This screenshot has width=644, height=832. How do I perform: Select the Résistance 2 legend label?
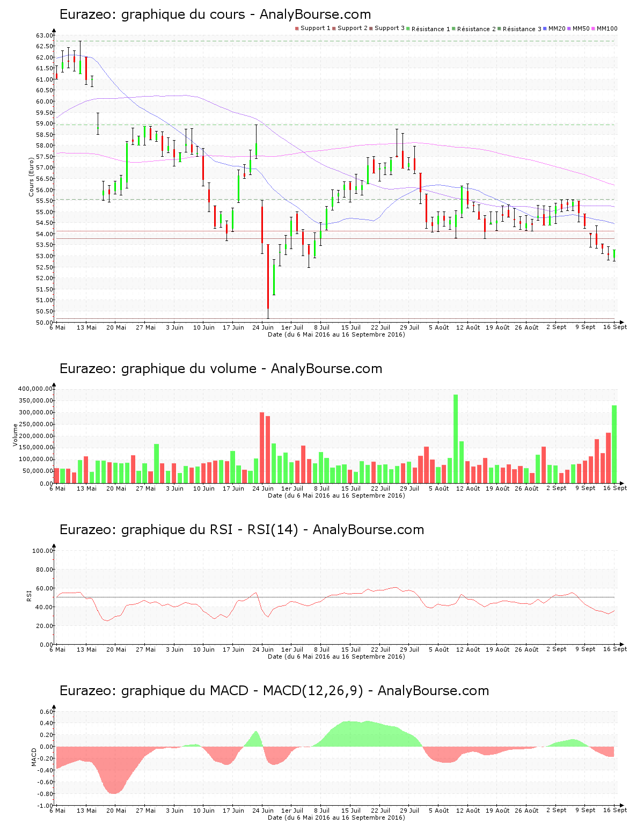[477, 29]
